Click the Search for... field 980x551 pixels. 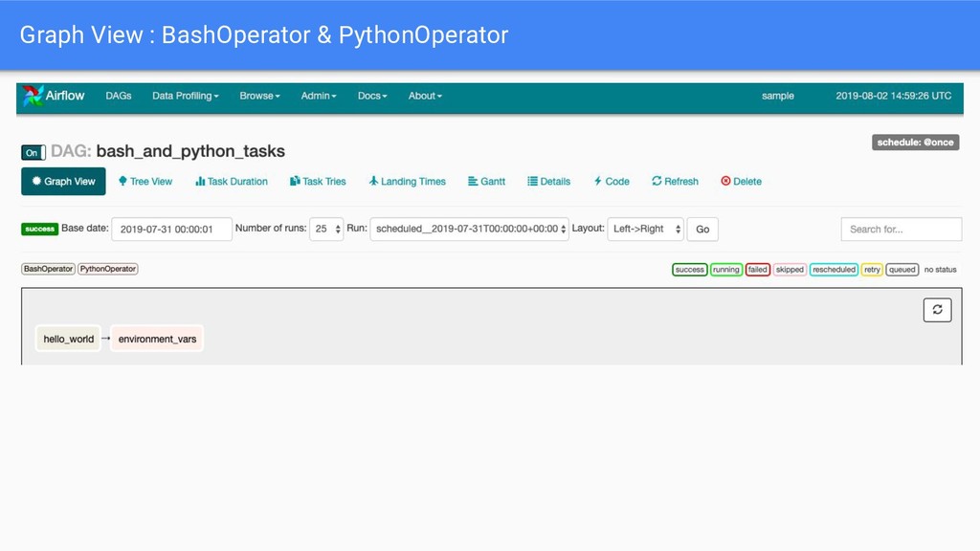902,230
